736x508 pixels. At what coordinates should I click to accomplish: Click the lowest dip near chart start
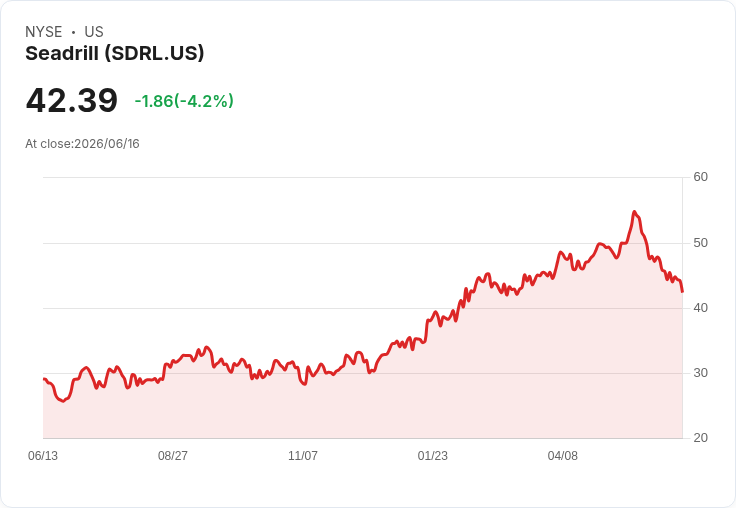click(63, 401)
